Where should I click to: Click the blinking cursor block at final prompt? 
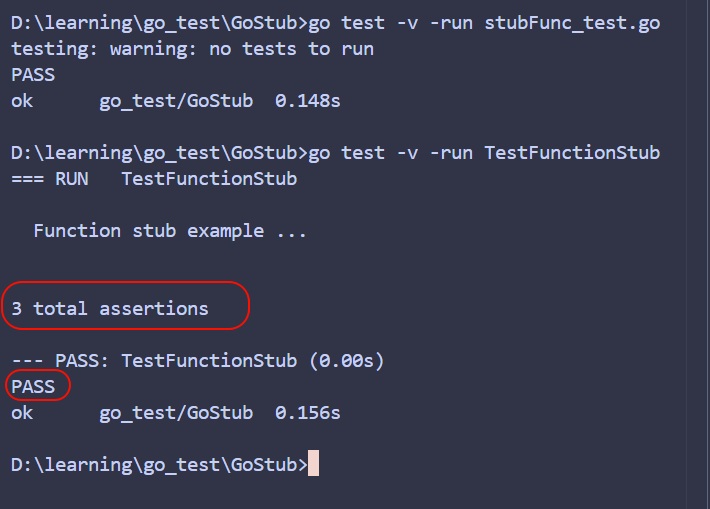click(313, 464)
